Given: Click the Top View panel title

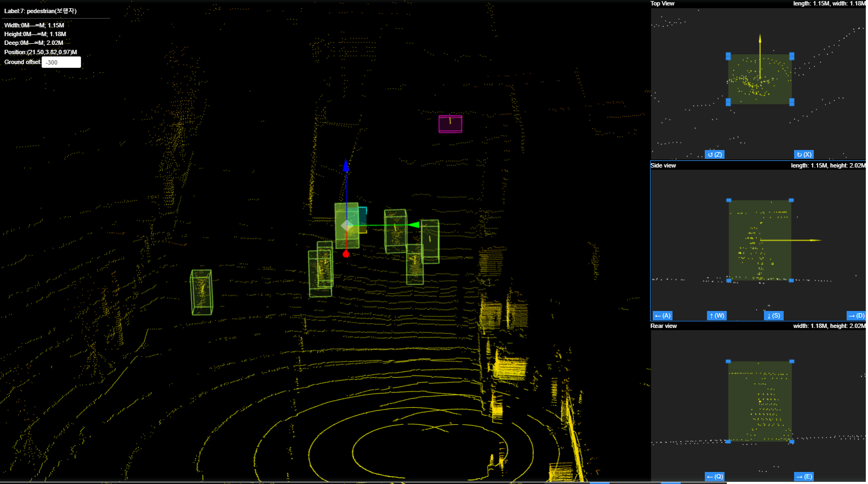Looking at the screenshot, I should 663,3.
